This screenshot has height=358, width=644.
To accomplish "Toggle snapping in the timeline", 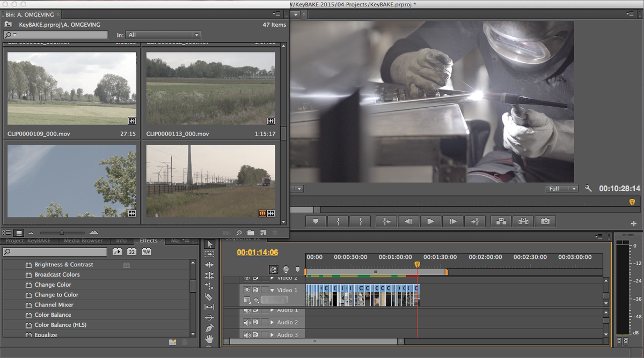I will click(x=273, y=269).
